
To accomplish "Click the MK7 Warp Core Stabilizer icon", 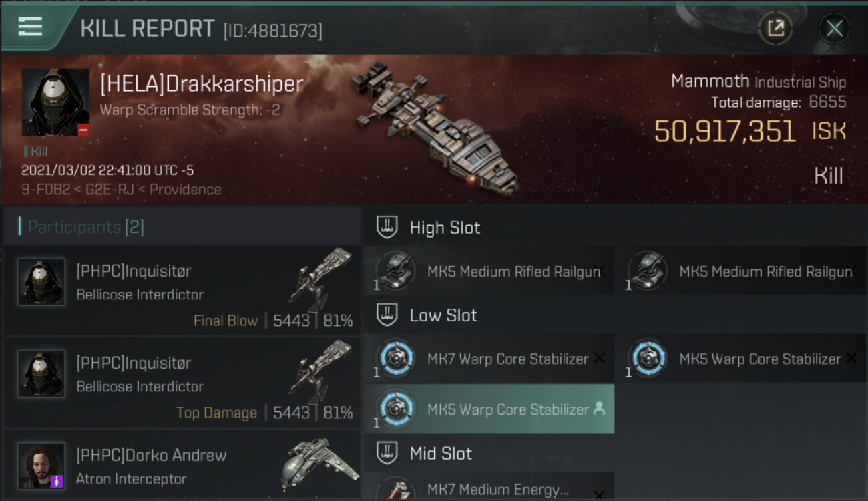I will pyautogui.click(x=397, y=359).
